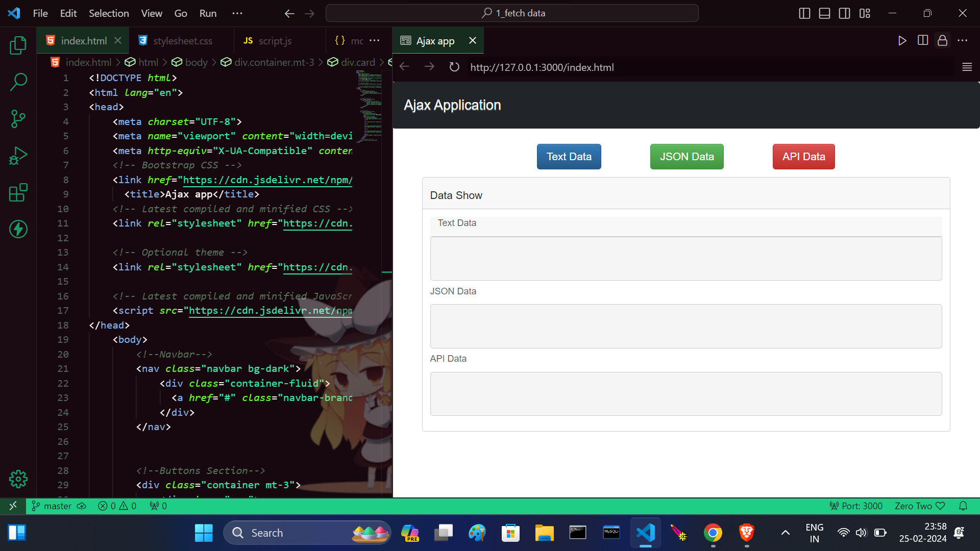Open more actions for the preview editor group
This screenshot has height=551, width=980.
[962, 40]
